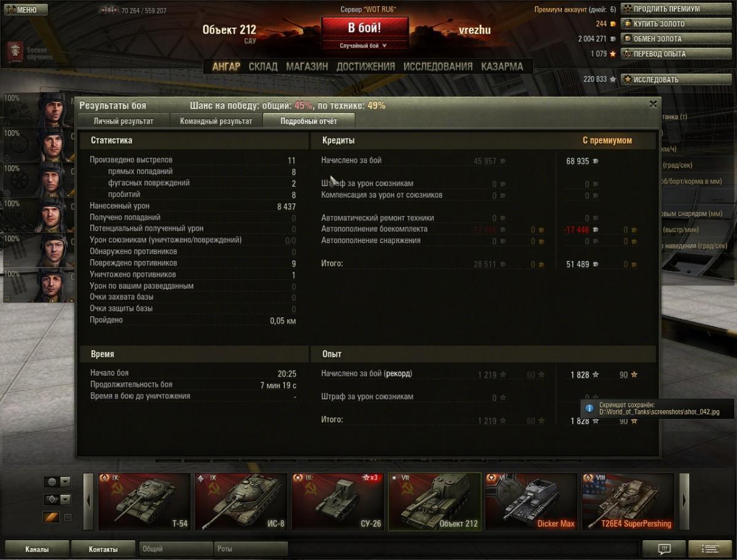Click the 8 437 damage value
737x560 pixels.
[286, 206]
